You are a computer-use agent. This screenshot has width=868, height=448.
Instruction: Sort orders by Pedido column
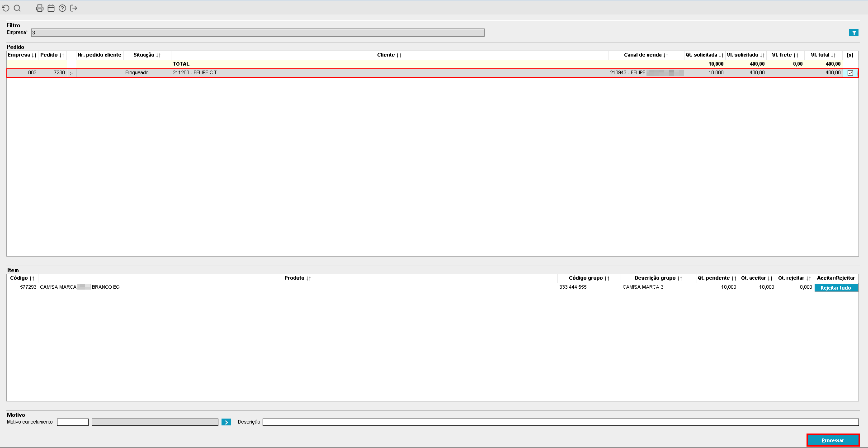pos(52,55)
